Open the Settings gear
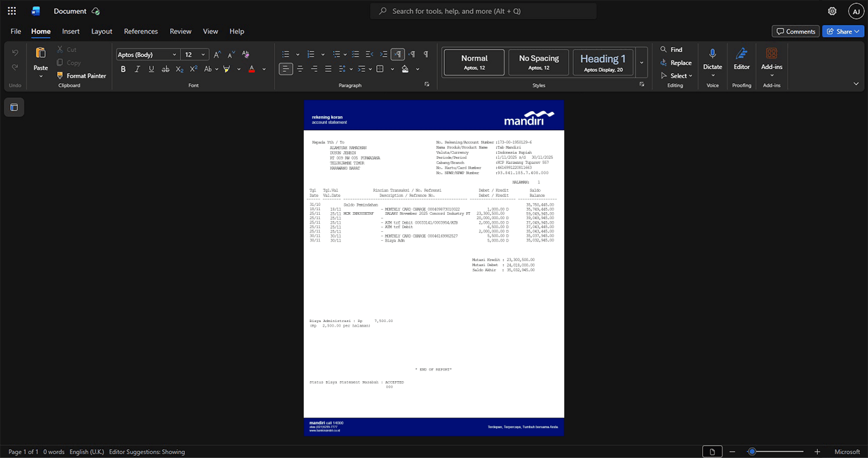Image resolution: width=868 pixels, height=458 pixels. tap(832, 11)
